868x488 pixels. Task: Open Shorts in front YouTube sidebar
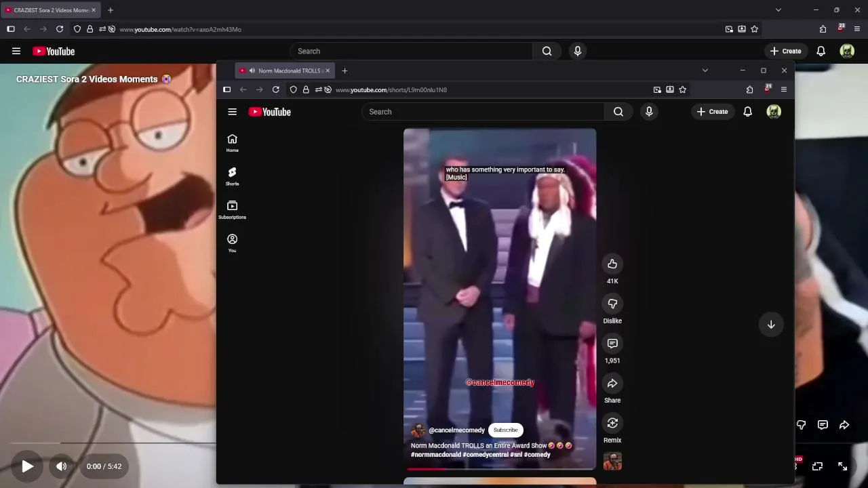point(232,176)
